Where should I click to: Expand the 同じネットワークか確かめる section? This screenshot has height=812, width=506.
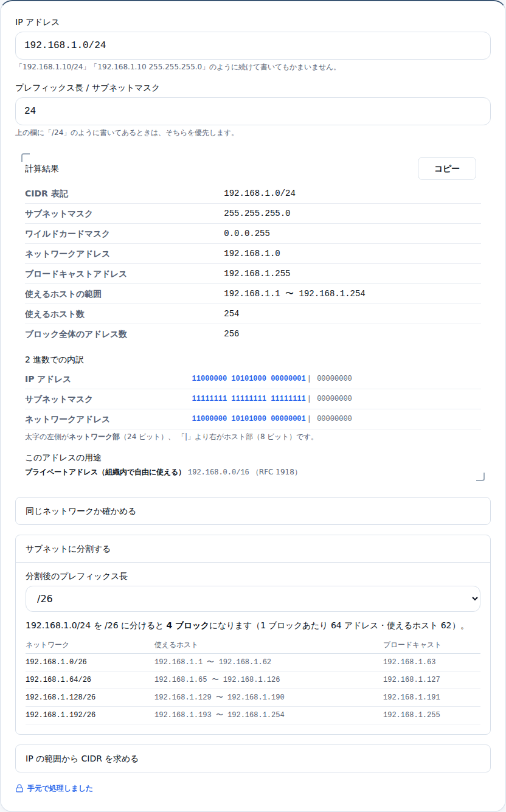pyautogui.click(x=253, y=511)
